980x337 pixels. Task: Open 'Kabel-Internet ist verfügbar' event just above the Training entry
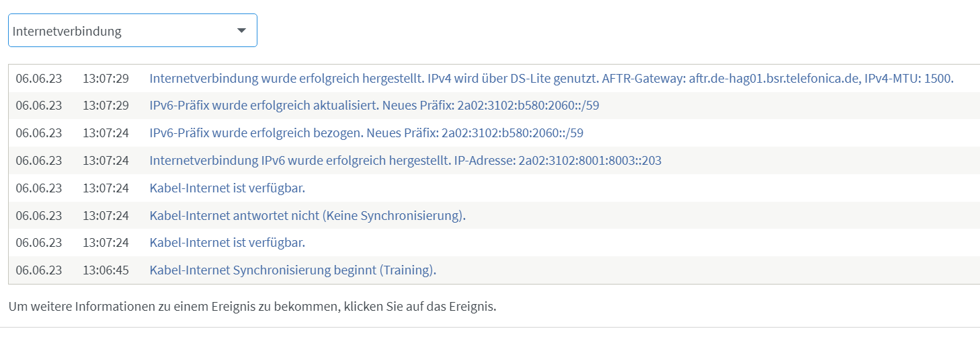(227, 243)
